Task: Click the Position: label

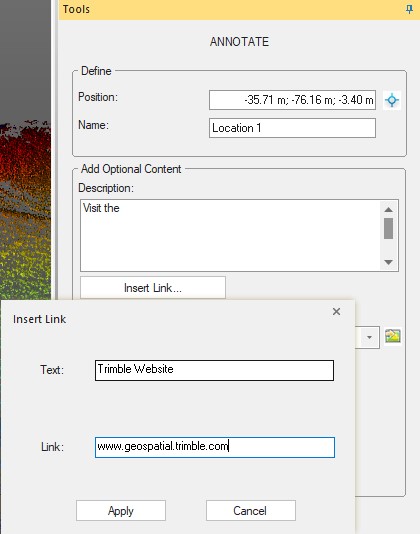Action: [x=98, y=97]
